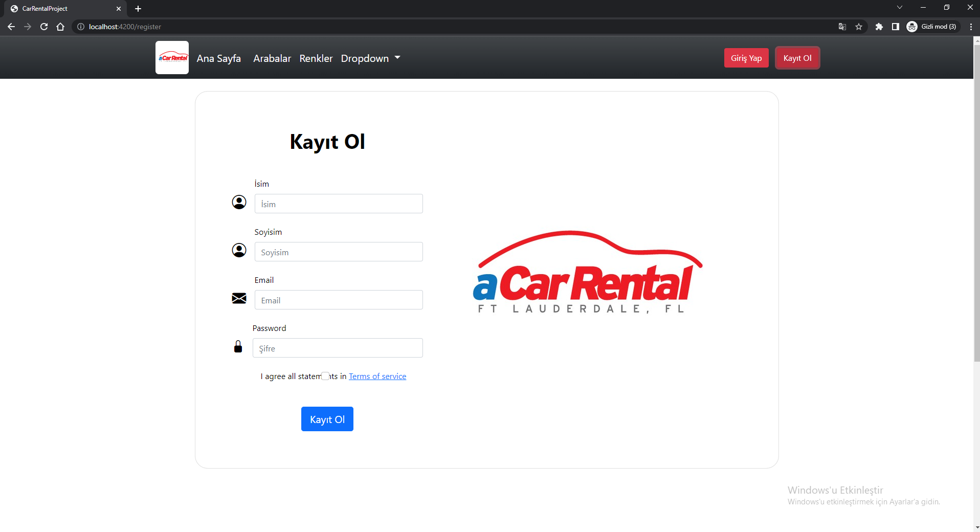Click the person icon beside Soyisim field
980x532 pixels.
pyautogui.click(x=239, y=250)
